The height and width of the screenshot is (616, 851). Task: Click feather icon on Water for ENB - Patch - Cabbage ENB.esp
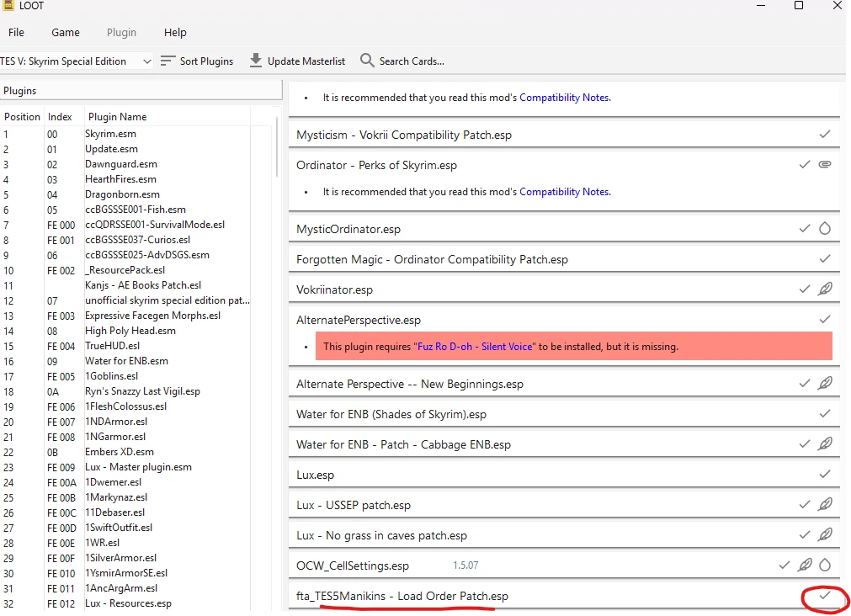tap(825, 443)
